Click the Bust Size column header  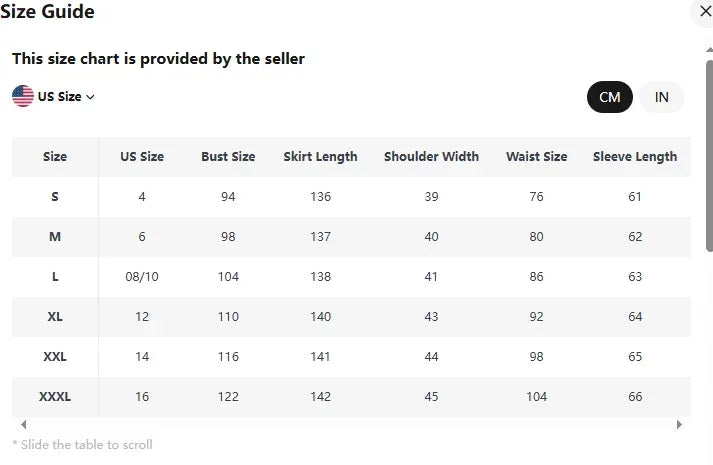(x=228, y=157)
